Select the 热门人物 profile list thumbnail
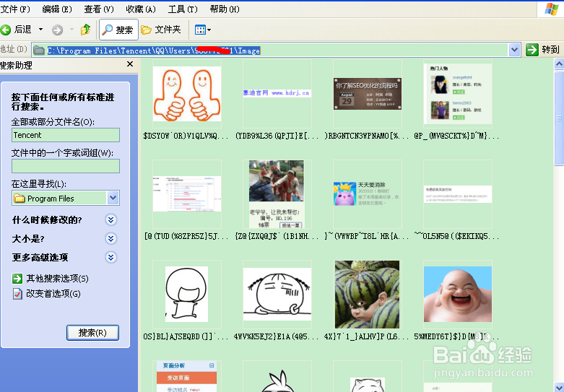Viewport: 564px width, 392px height. (458, 94)
